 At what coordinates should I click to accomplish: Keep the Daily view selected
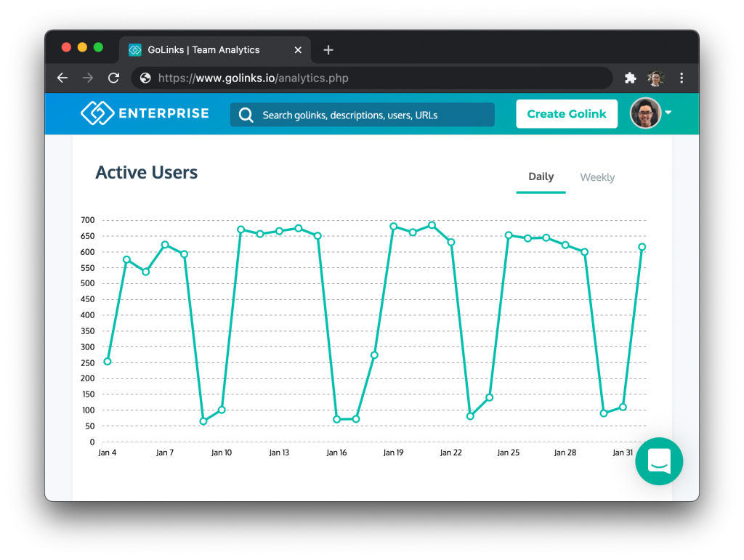click(x=541, y=176)
